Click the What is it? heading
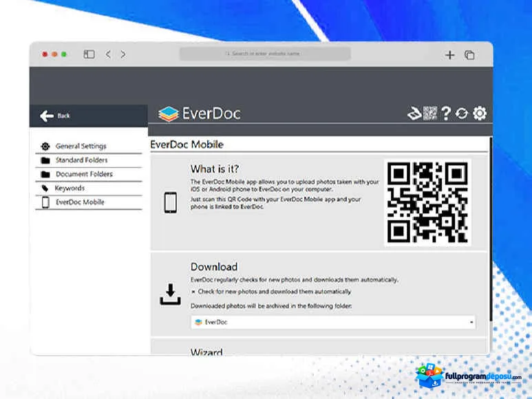Image resolution: width=532 pixels, height=399 pixels. pos(215,169)
